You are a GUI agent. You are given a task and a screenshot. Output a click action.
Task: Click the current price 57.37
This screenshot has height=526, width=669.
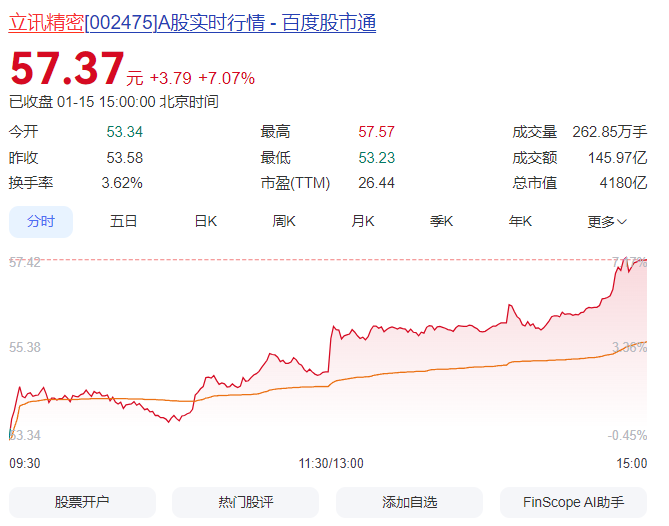point(67,68)
